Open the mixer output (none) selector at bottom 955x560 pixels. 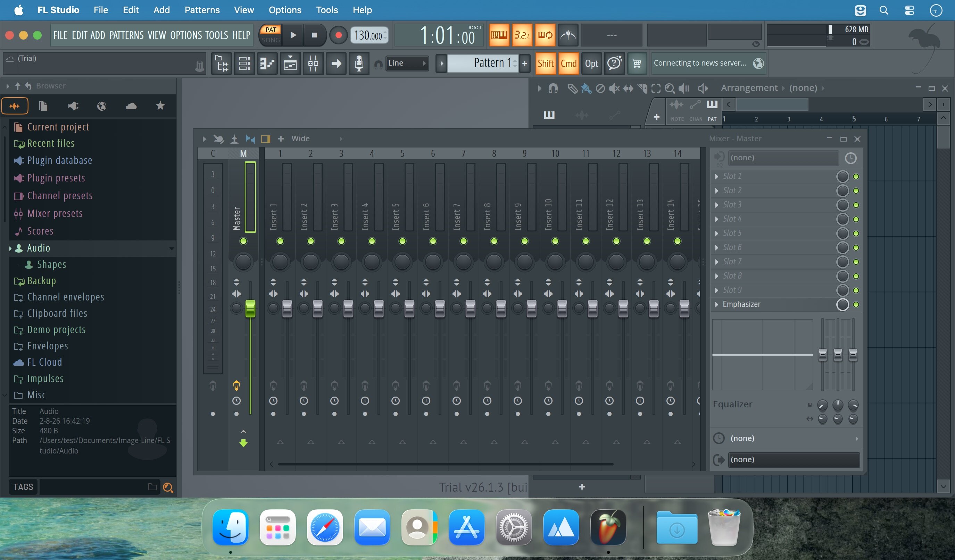(794, 460)
